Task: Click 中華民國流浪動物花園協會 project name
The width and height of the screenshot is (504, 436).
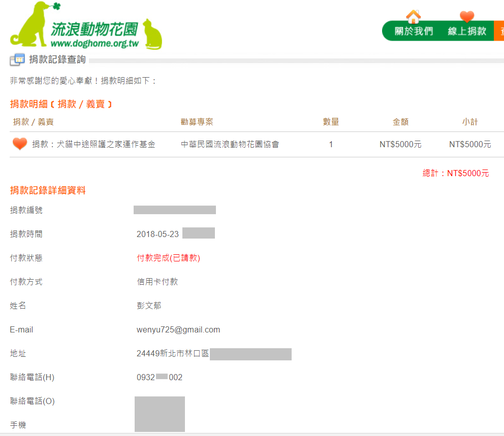Action: pyautogui.click(x=230, y=145)
